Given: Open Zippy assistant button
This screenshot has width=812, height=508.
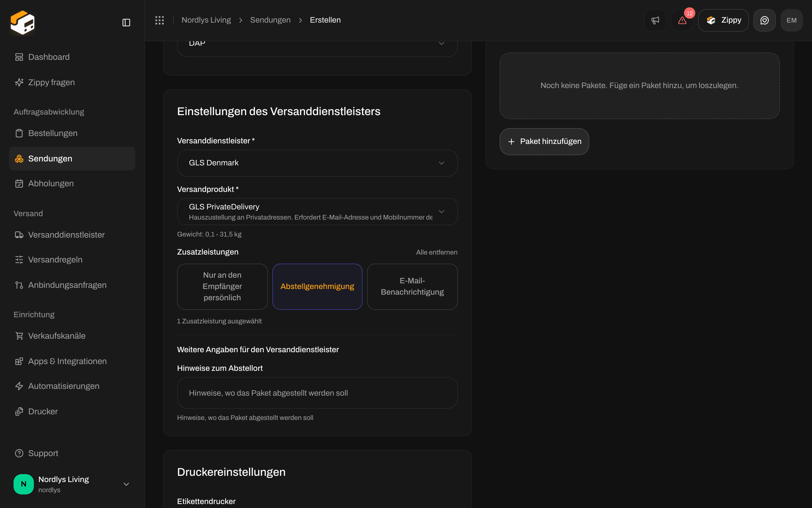Looking at the screenshot, I should [723, 20].
